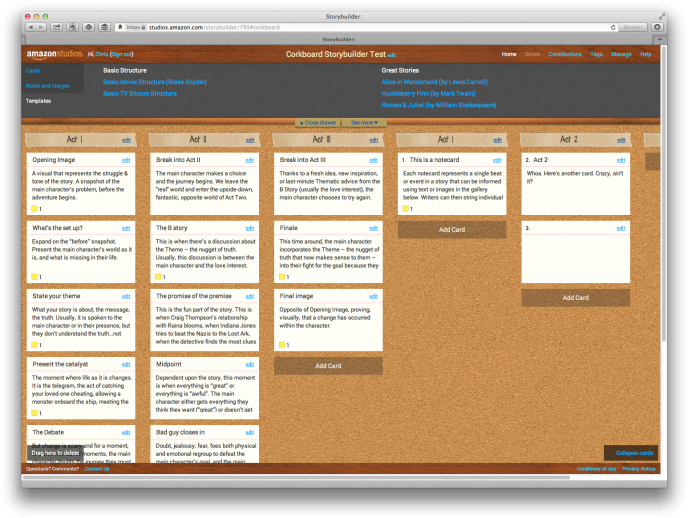The height and width of the screenshot is (518, 688).
Task: Edit the Act II column header
Action: pyautogui.click(x=250, y=140)
